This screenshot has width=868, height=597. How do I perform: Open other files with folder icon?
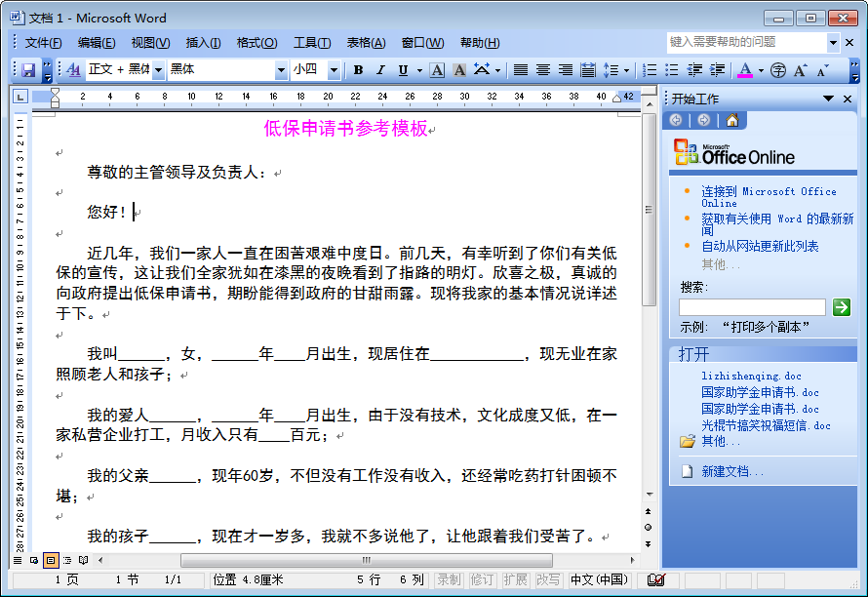tap(687, 441)
